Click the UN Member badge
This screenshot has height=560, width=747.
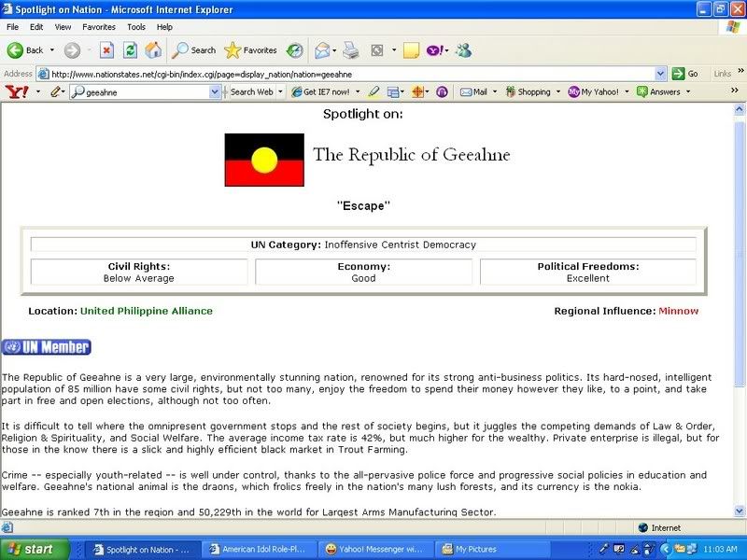47,347
